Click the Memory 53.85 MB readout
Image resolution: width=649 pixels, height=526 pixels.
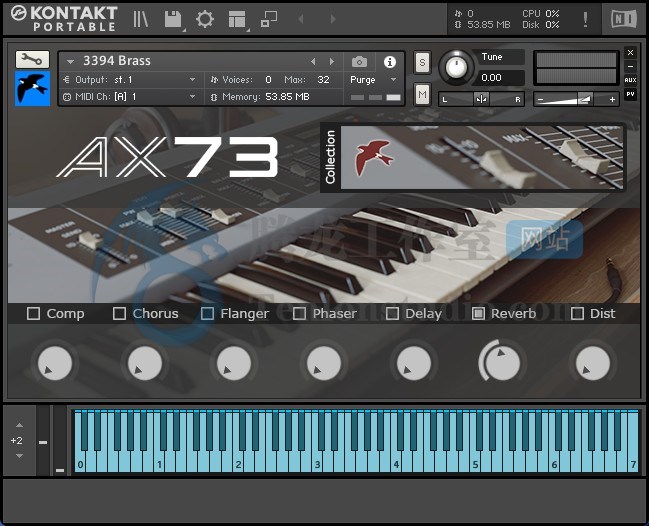pos(266,97)
